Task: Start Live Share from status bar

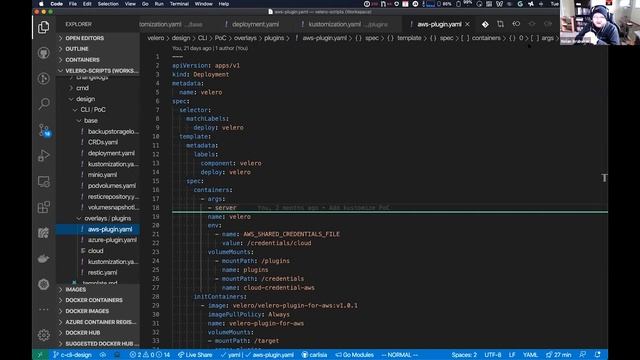Action: coord(195,355)
